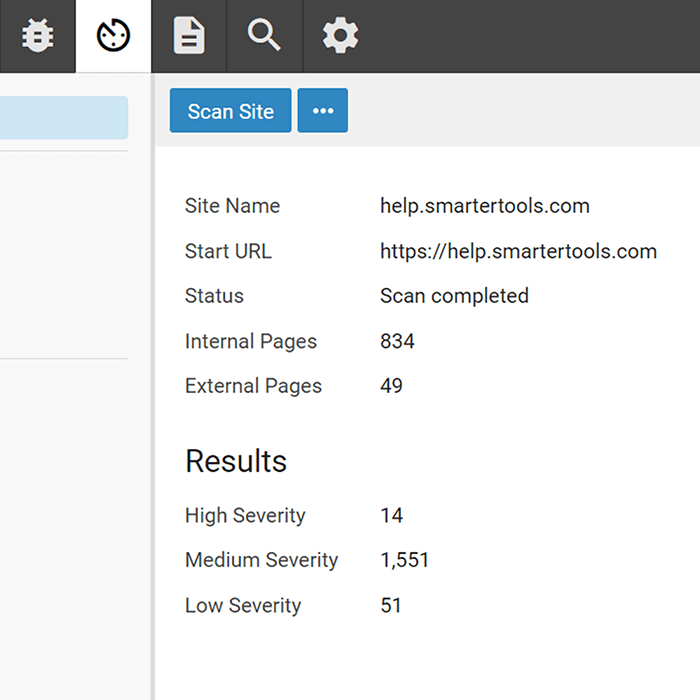Click the Site Name value help.smartertools.com
The height and width of the screenshot is (700, 700).
pyautogui.click(x=485, y=206)
